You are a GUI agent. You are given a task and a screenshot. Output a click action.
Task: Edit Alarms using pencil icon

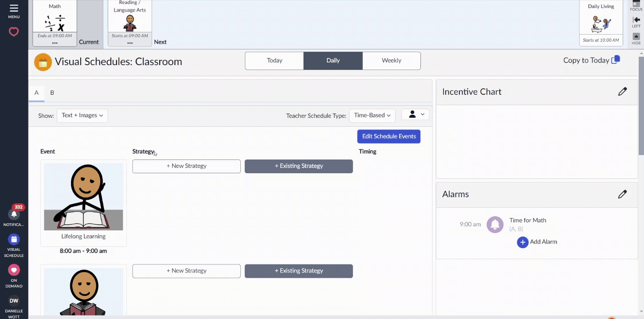pos(623,194)
